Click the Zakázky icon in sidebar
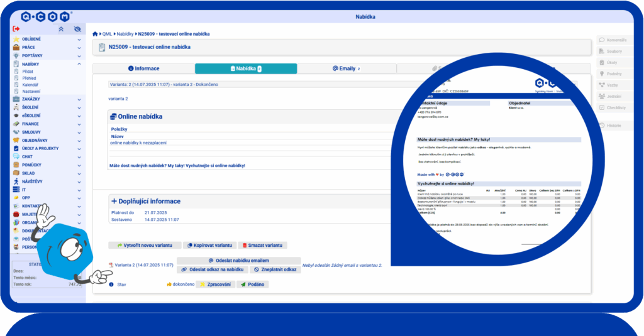Viewport: 644px width, 336px height. [16, 99]
